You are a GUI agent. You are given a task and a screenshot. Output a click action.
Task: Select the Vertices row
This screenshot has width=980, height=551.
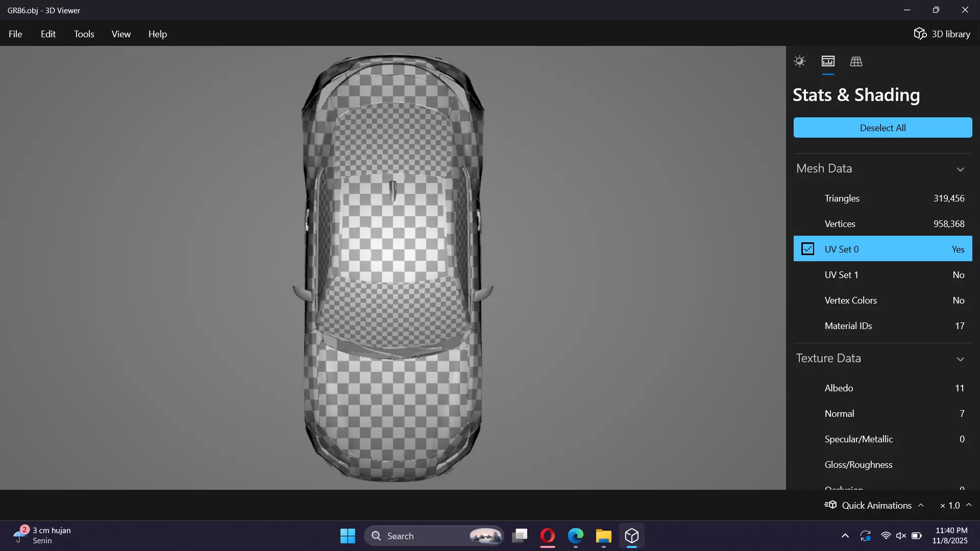pyautogui.click(x=883, y=223)
